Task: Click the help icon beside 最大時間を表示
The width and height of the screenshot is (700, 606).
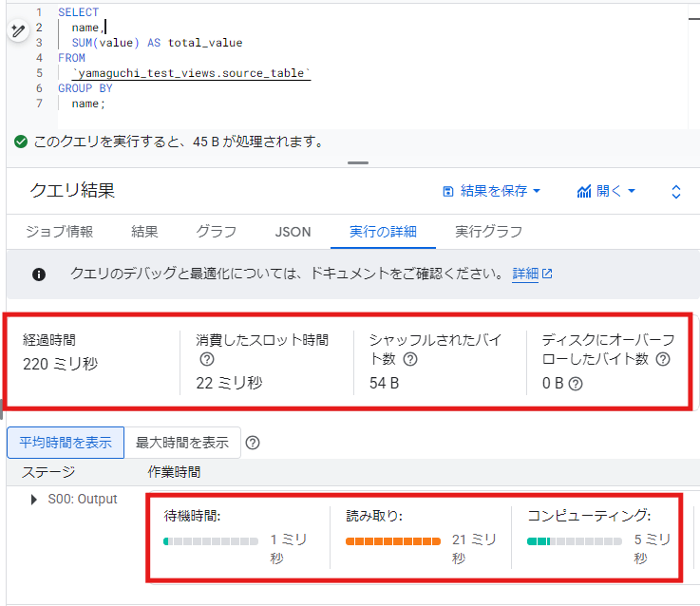Action: point(253,443)
